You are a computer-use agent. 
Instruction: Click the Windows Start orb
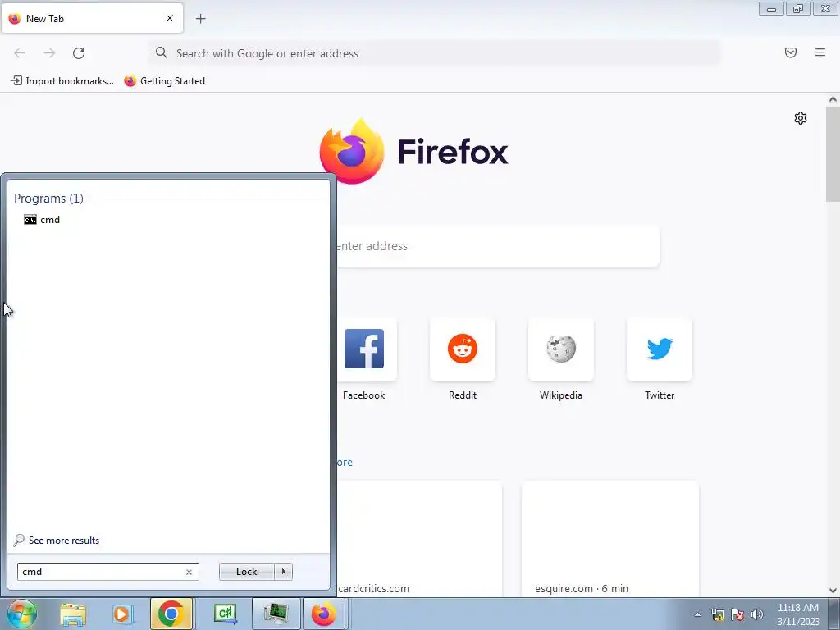pyautogui.click(x=22, y=614)
